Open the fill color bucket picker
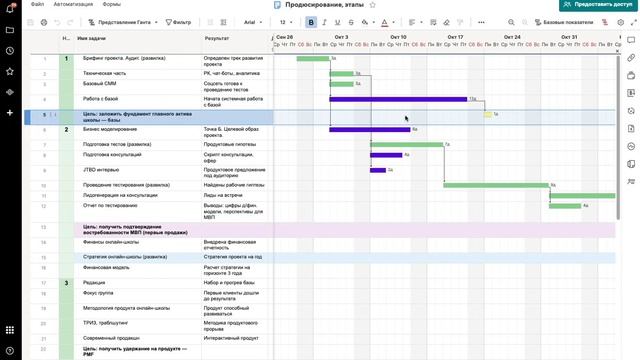Screen dimensions: 640x360 (365, 22)
